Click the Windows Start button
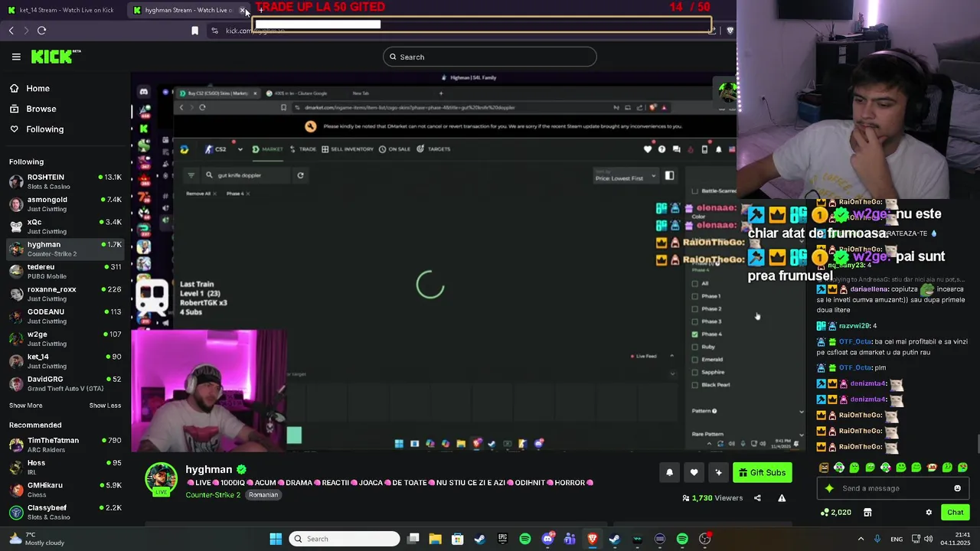Image resolution: width=980 pixels, height=551 pixels. click(276, 539)
